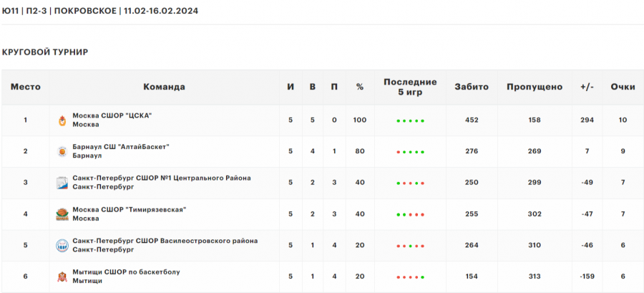The image size is (644, 293).
Task: Click the Забито column header
Action: coord(472,87)
